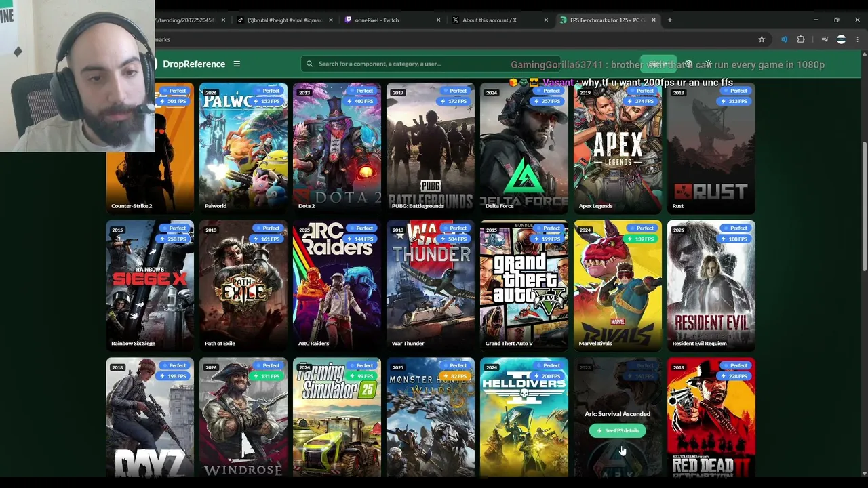Image resolution: width=868 pixels, height=488 pixels.
Task: Open the DropReference hamburger menu
Action: click(x=237, y=64)
